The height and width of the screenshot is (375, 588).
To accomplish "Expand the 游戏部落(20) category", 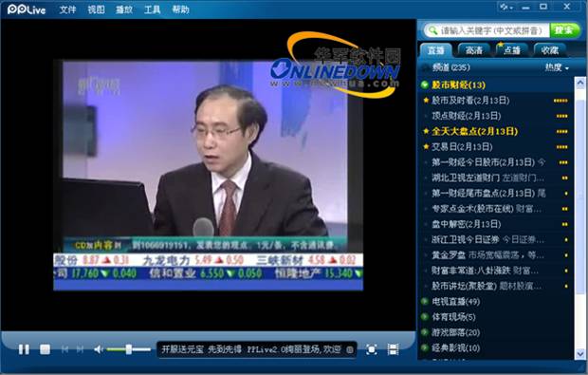I will 425,332.
